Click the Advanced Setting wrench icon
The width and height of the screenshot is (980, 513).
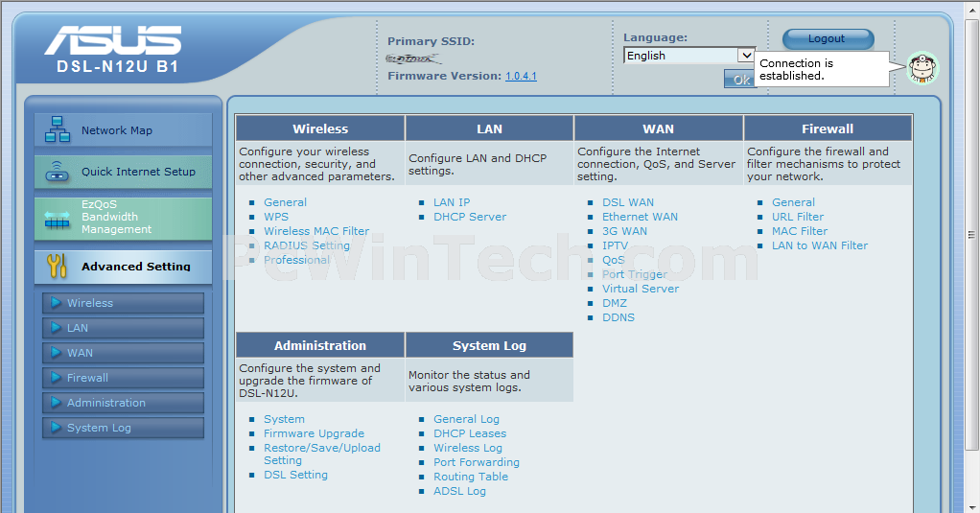pyautogui.click(x=57, y=267)
